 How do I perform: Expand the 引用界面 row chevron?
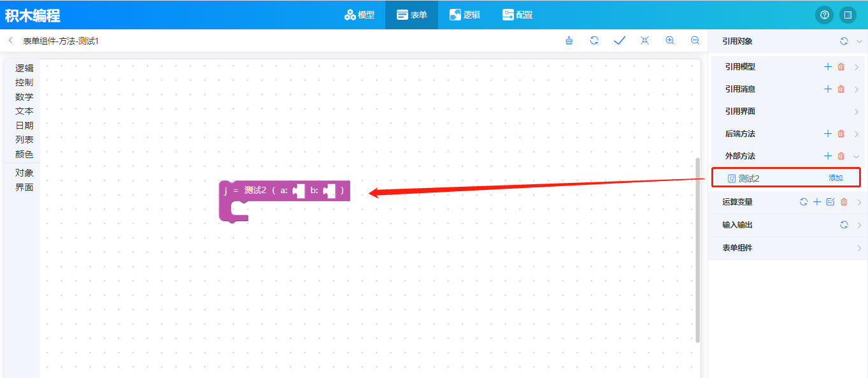point(857,112)
